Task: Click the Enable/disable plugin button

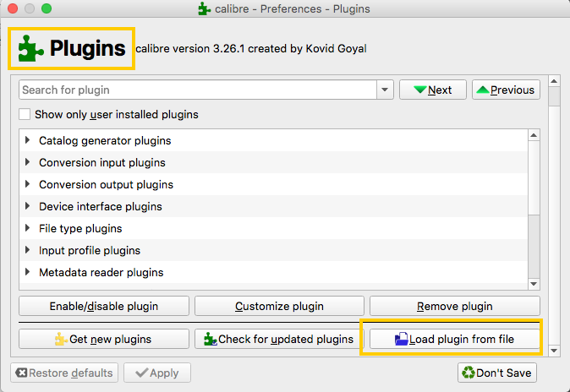Action: pos(104,306)
